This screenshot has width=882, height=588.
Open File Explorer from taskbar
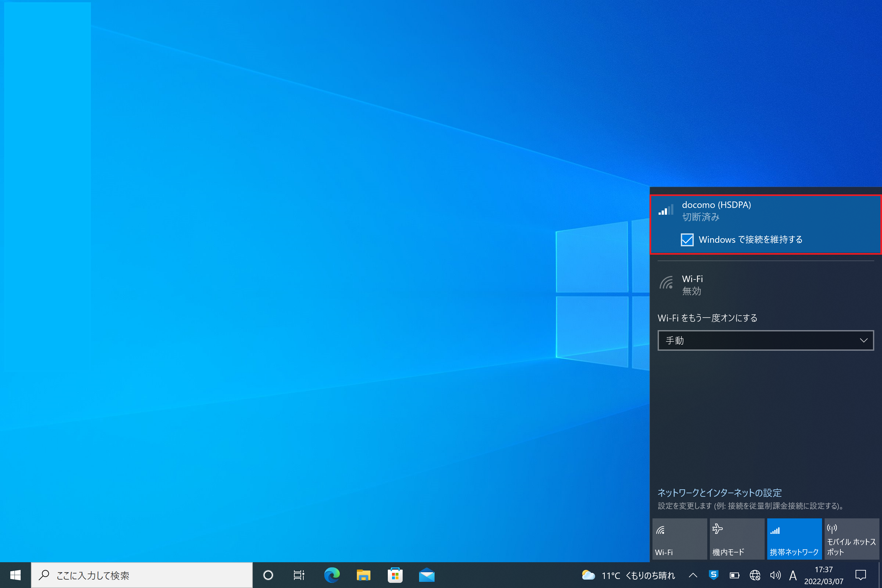pos(363,575)
